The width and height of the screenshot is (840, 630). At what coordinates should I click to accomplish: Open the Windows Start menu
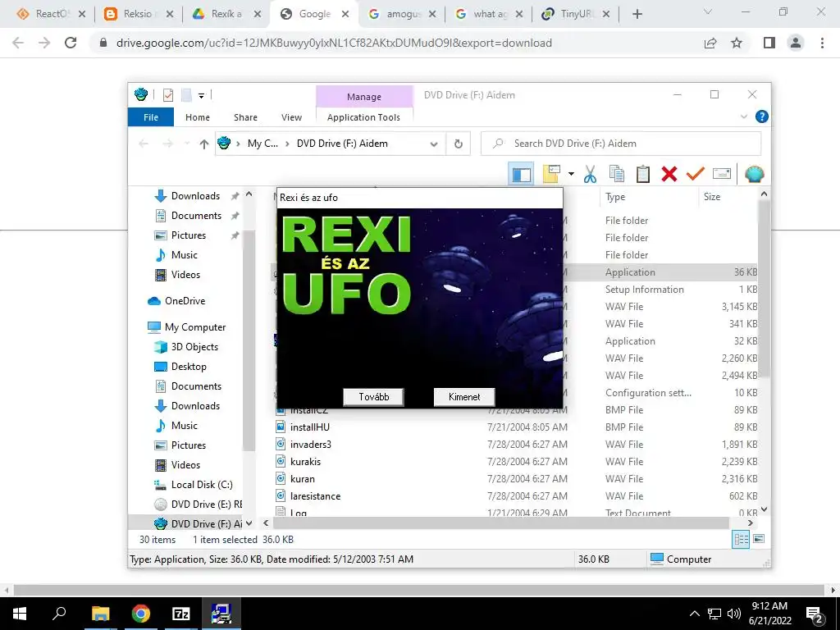click(x=20, y=614)
